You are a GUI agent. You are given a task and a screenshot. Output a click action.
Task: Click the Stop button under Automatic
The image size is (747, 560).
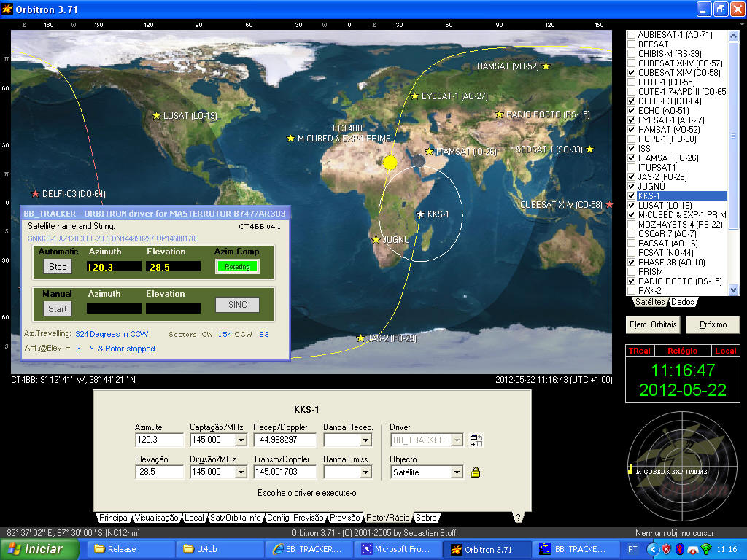[58, 267]
